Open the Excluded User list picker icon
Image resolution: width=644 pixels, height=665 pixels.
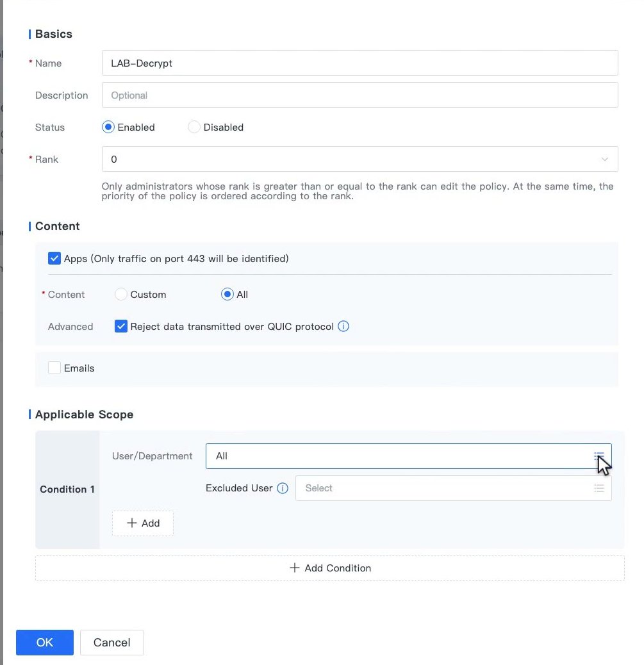tap(599, 488)
